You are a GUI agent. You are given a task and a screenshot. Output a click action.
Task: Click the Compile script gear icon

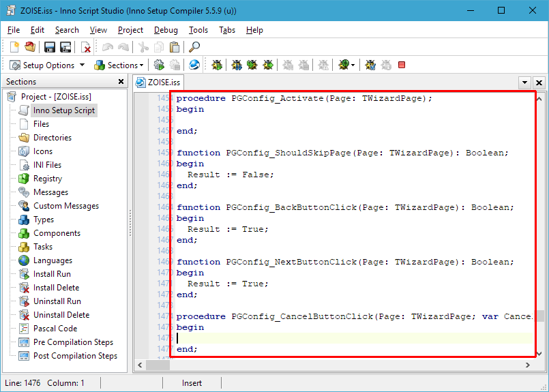click(x=159, y=65)
